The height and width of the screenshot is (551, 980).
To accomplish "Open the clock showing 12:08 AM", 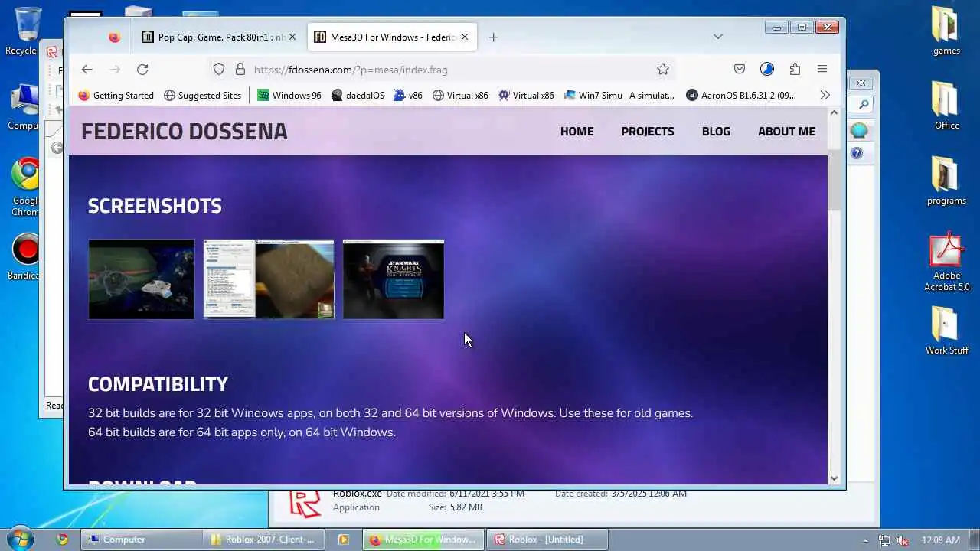I will [x=941, y=540].
